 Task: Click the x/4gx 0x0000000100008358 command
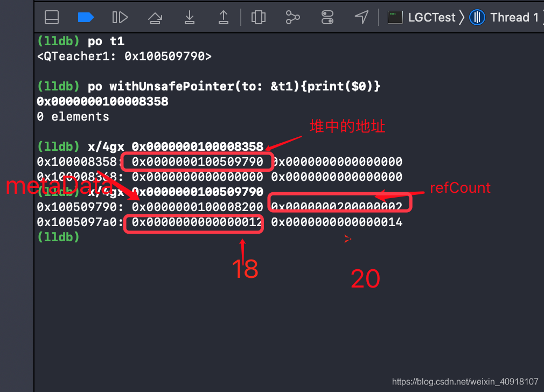[176, 147]
